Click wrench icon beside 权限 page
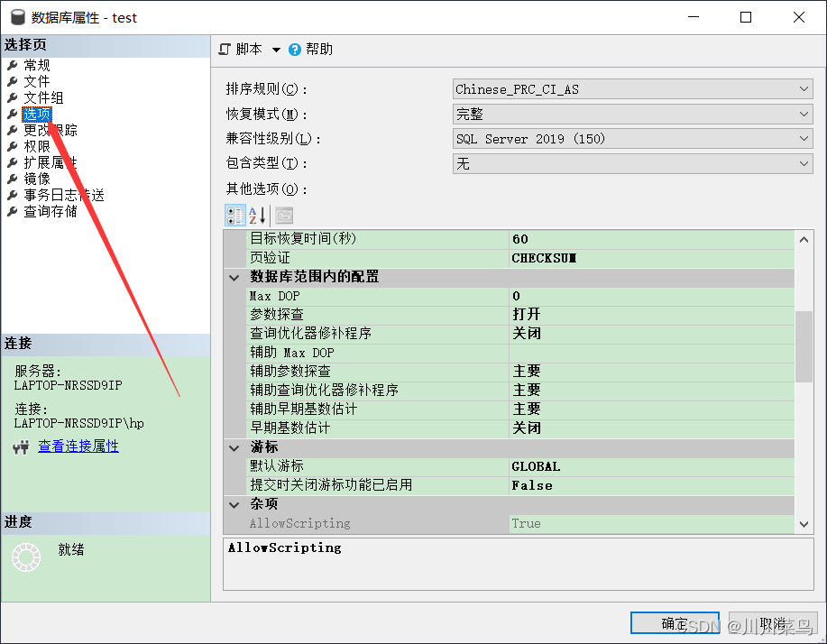 click(x=12, y=147)
